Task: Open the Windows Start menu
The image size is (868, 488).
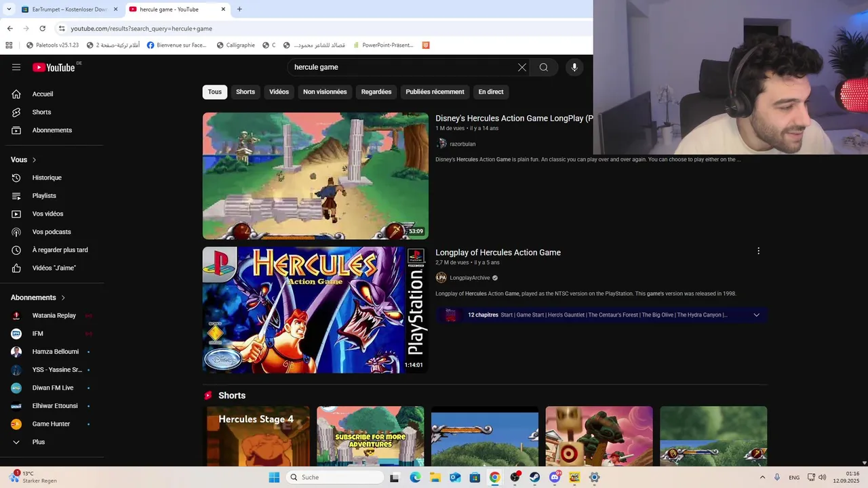Action: [274, 477]
